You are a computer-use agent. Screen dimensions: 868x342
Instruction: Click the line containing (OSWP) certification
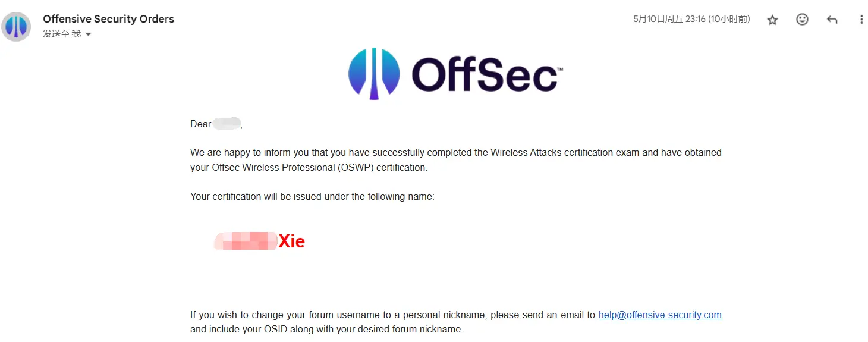point(309,168)
